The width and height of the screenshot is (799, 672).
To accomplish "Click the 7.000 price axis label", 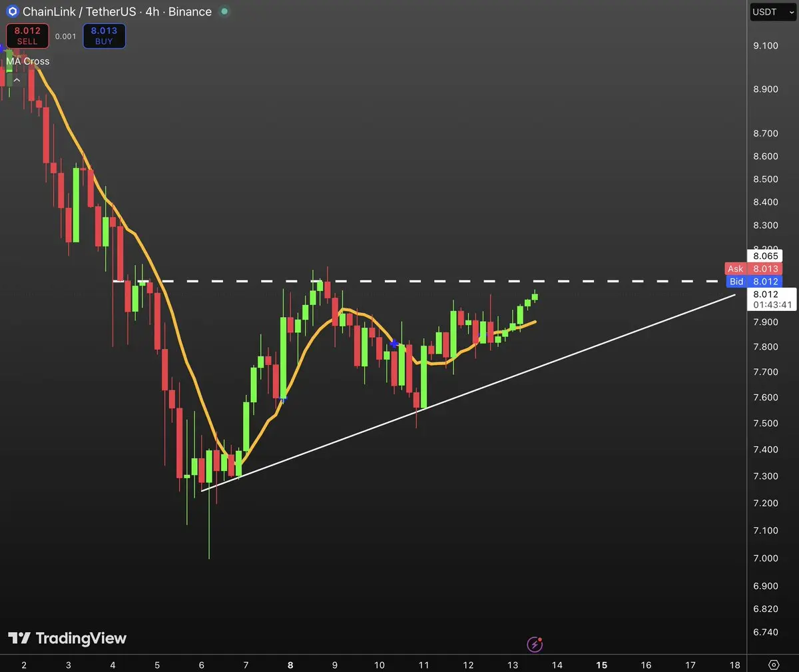I will coord(766,558).
